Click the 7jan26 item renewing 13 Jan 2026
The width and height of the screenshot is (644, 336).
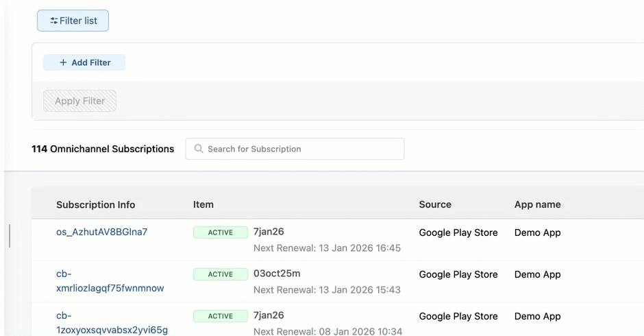coord(269,232)
